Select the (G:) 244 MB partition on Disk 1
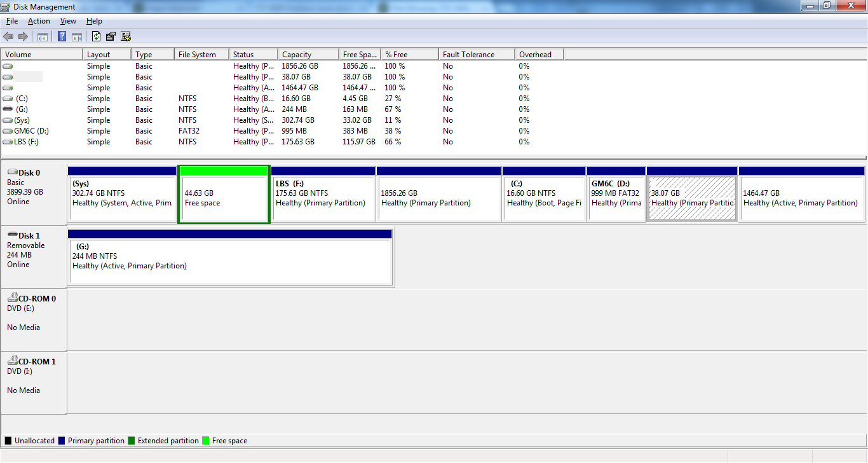 click(229, 257)
